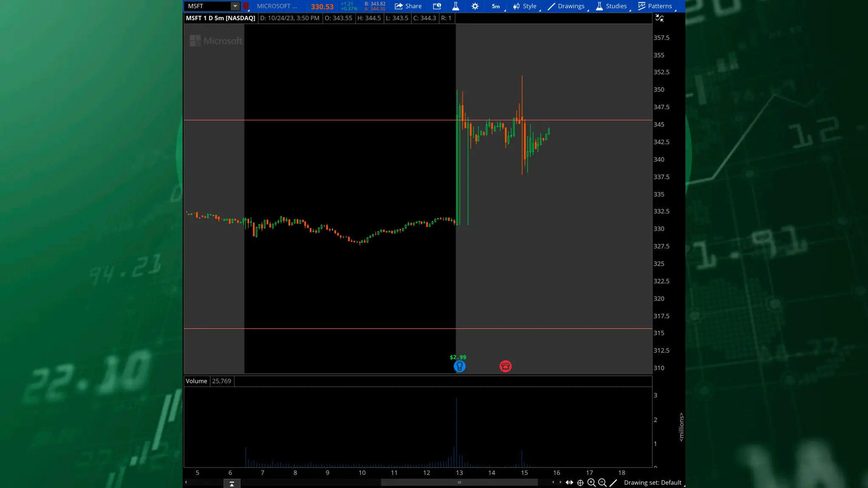Open the MSFT symbol dropdown arrow
The image size is (868, 488).
pyautogui.click(x=235, y=6)
